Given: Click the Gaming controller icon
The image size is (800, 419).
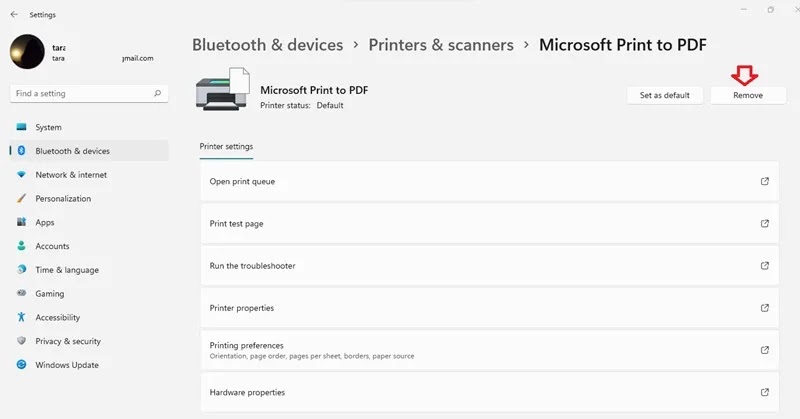Looking at the screenshot, I should (x=21, y=293).
